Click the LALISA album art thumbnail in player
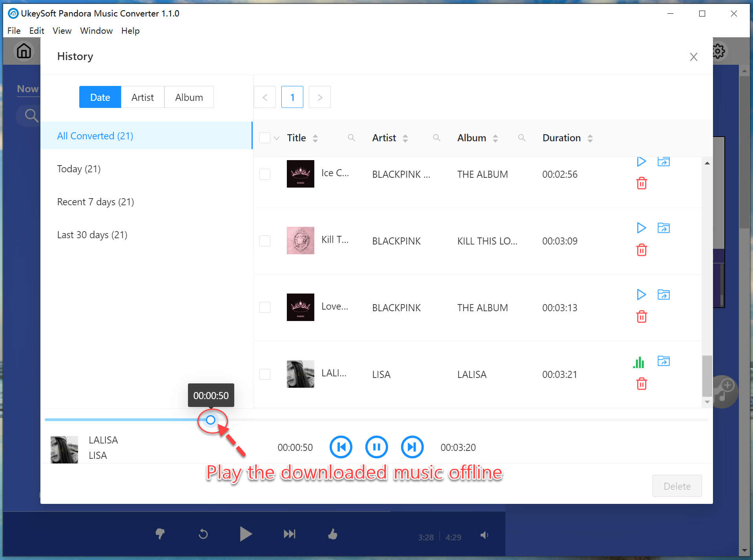Image resolution: width=753 pixels, height=560 pixels. coord(64,449)
